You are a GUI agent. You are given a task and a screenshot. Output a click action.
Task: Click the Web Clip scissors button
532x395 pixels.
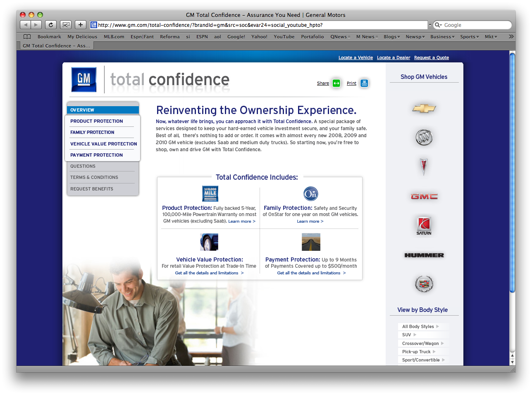point(66,25)
